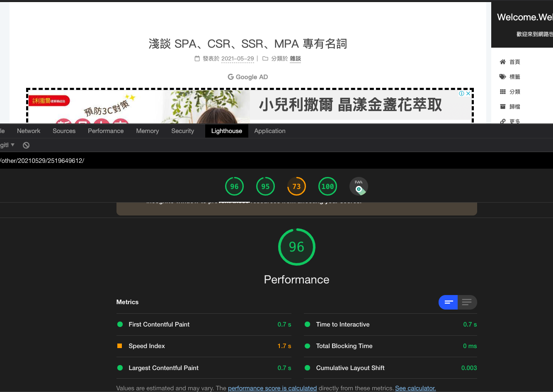The height and width of the screenshot is (392, 553).
Task: Open the home icon in blog sidebar
Action: (x=502, y=62)
